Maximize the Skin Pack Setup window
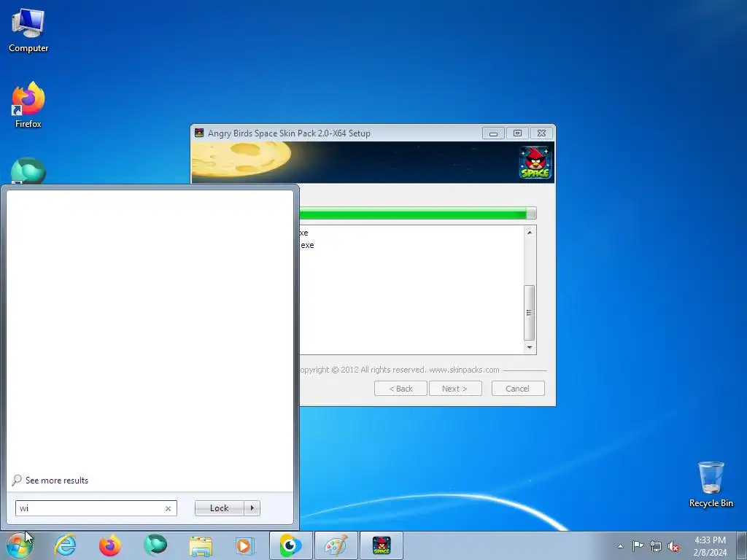 click(517, 133)
